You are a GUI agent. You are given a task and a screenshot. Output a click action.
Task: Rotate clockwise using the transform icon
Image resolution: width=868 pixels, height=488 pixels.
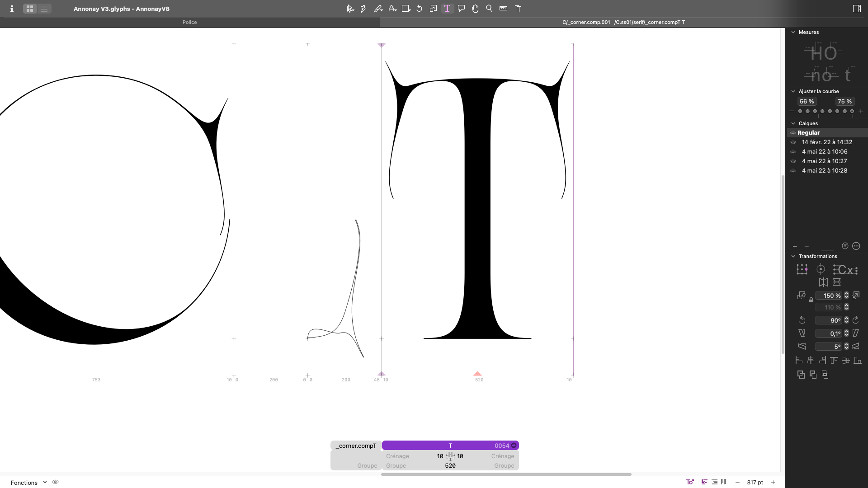pyautogui.click(x=855, y=320)
